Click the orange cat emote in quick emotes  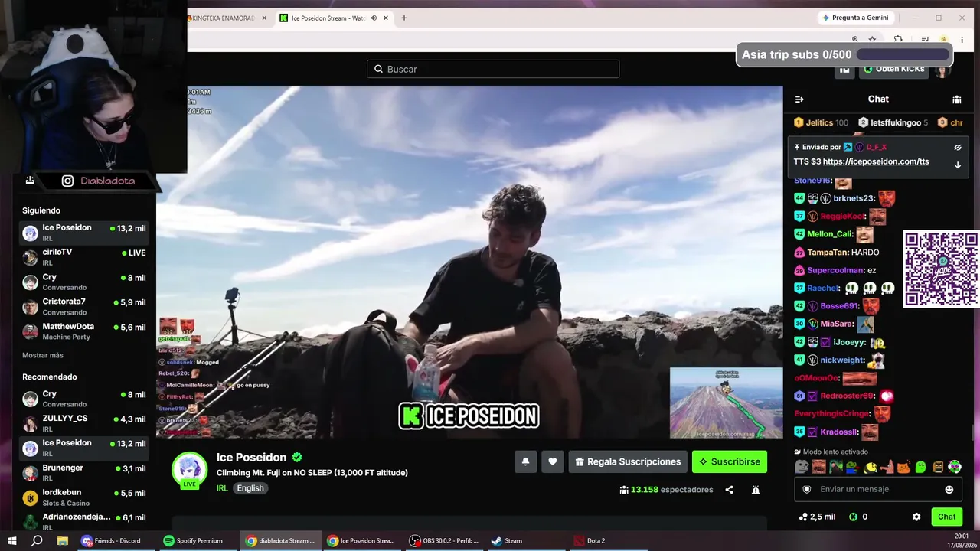coord(903,467)
